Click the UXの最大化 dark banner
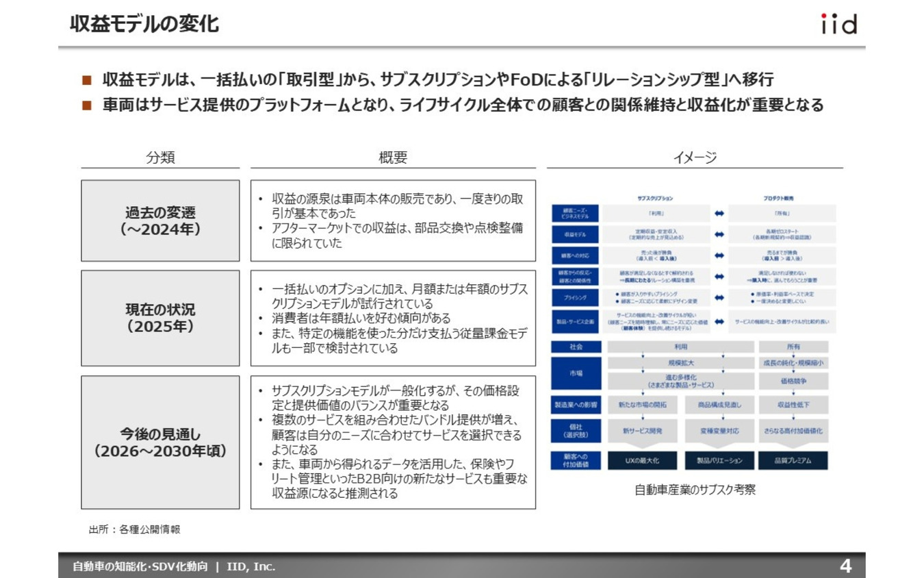The width and height of the screenshot is (924, 578). pos(643,460)
